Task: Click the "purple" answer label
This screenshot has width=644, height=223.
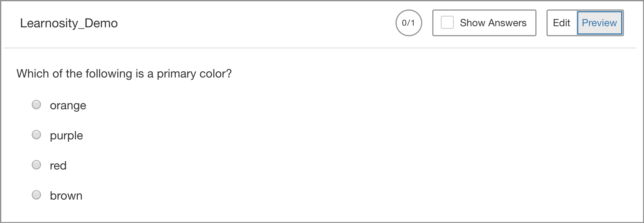Action: 66,136
